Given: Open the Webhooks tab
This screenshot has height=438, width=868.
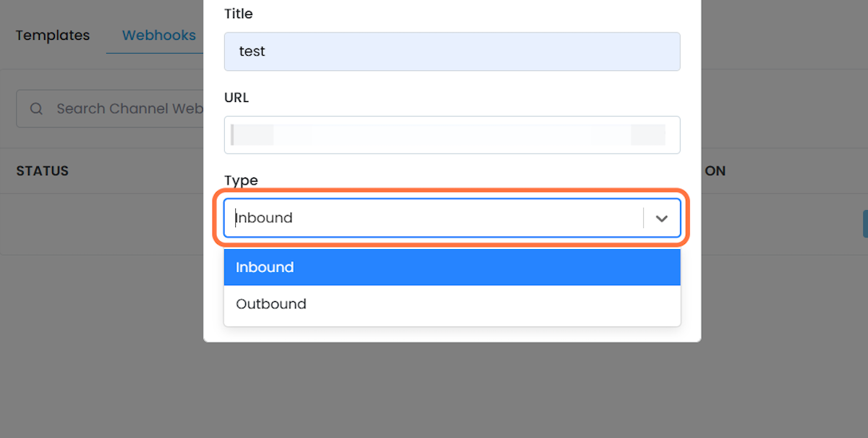Looking at the screenshot, I should pos(159,35).
